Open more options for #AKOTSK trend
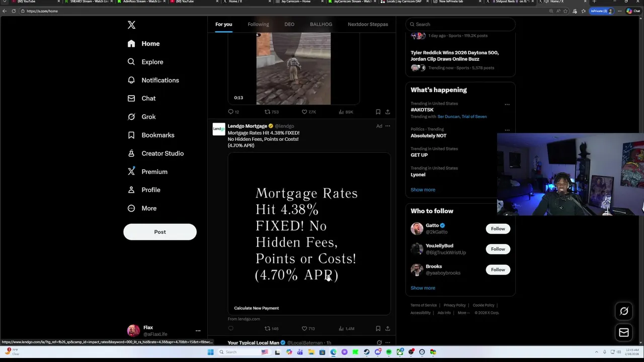The height and width of the screenshot is (362, 644). tap(507, 105)
